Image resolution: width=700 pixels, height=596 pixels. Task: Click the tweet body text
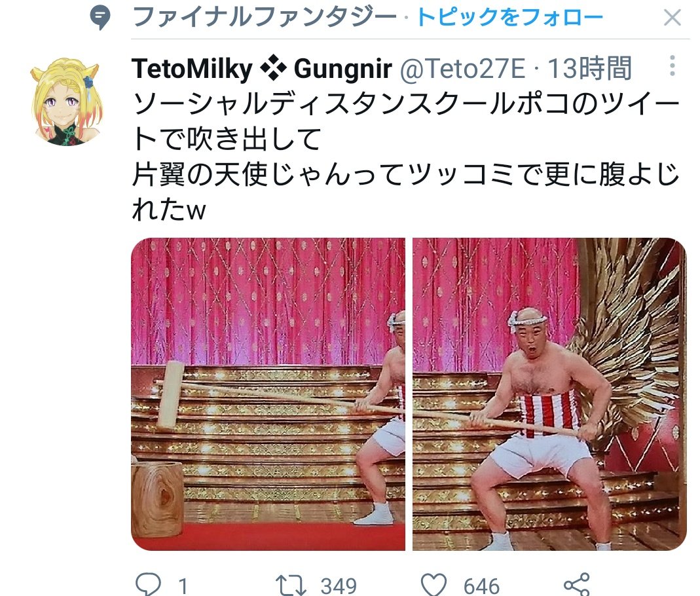pos(405,157)
